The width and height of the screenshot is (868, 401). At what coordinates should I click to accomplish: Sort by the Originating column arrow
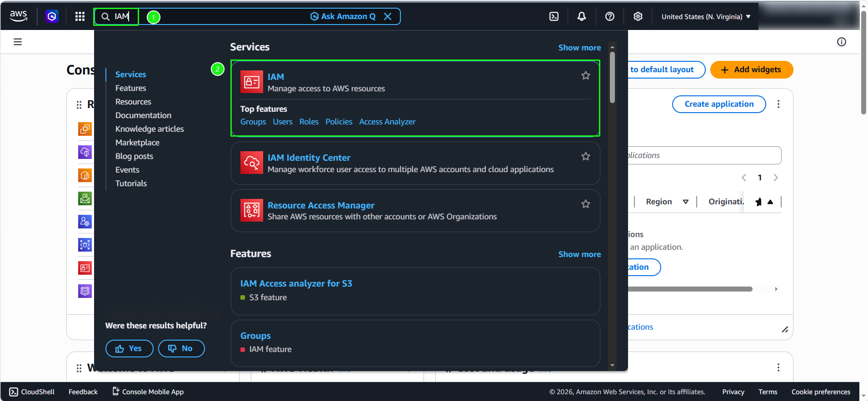click(770, 202)
